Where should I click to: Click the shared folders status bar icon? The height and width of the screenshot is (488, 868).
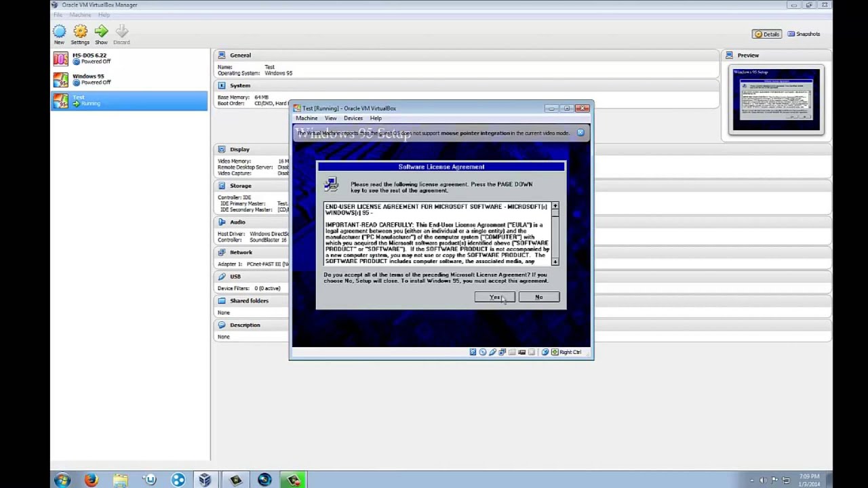(x=512, y=352)
